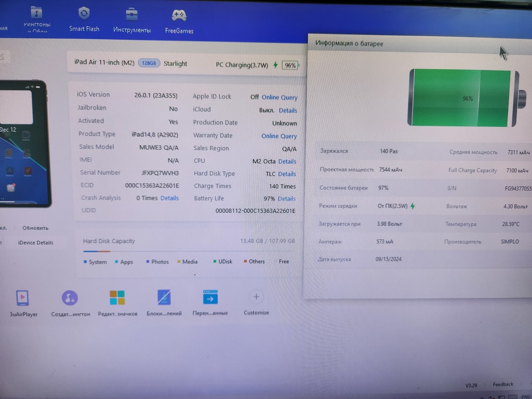The image size is (532, 399).
Task: View Crash Analysis Details
Action: pyautogui.click(x=170, y=198)
